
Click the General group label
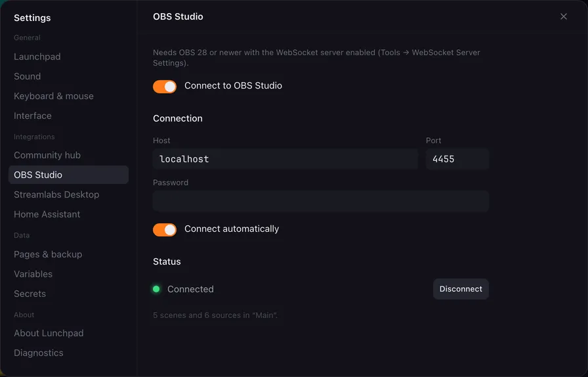pos(27,37)
